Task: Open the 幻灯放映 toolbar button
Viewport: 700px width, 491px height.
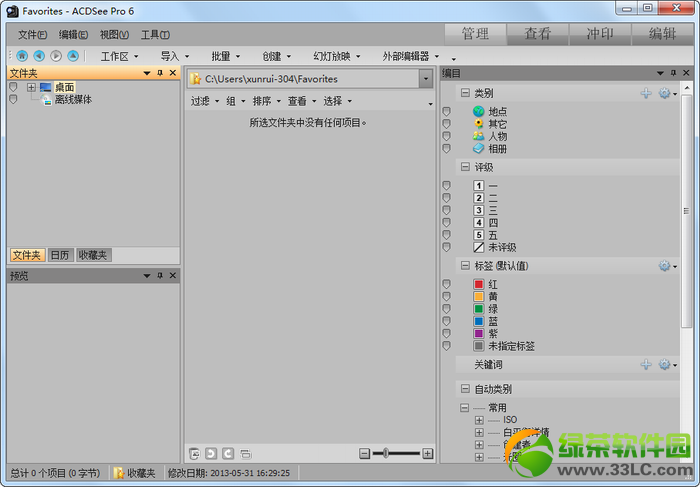Action: tap(337, 56)
